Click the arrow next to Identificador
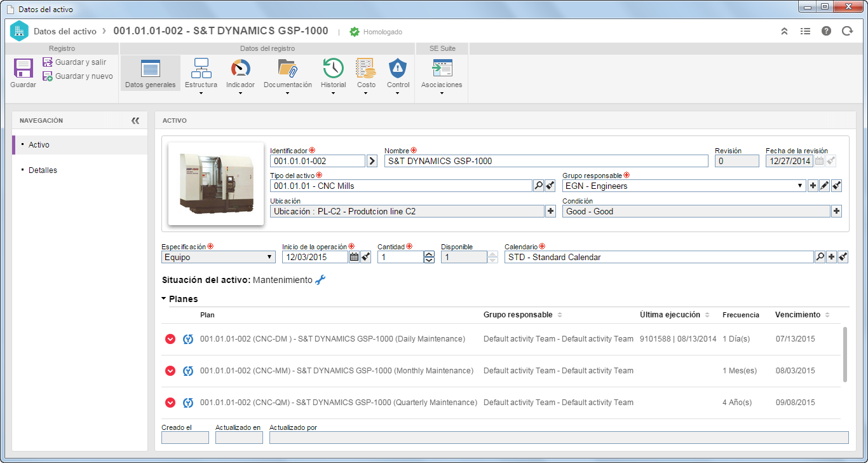This screenshot has height=463, width=868. [x=372, y=161]
